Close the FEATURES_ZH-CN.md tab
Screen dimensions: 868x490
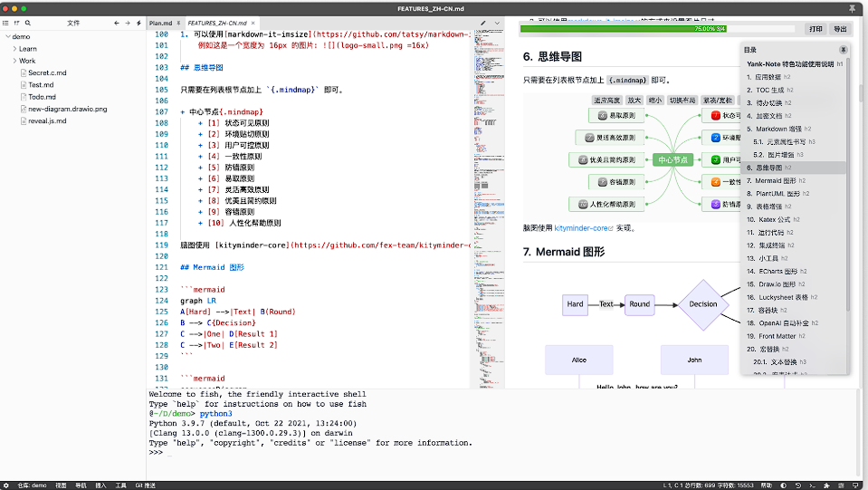tap(253, 24)
